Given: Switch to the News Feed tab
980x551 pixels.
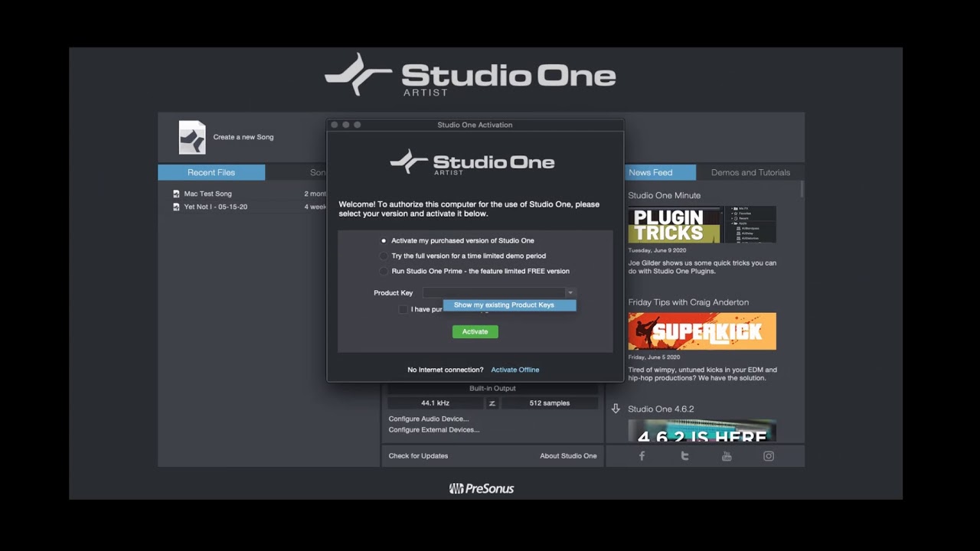Looking at the screenshot, I should coord(651,172).
